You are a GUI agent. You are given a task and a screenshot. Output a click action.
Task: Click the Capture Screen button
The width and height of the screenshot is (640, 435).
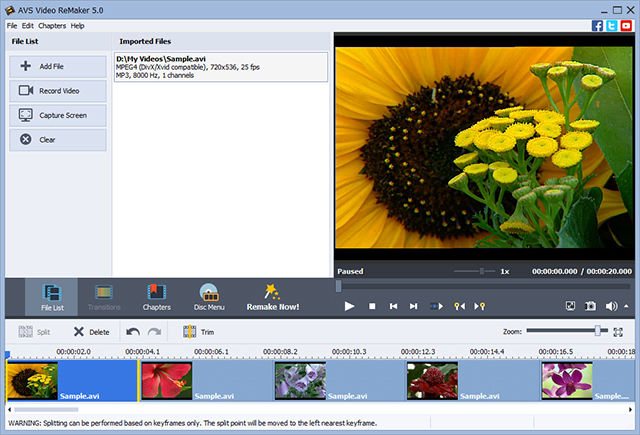pos(58,115)
